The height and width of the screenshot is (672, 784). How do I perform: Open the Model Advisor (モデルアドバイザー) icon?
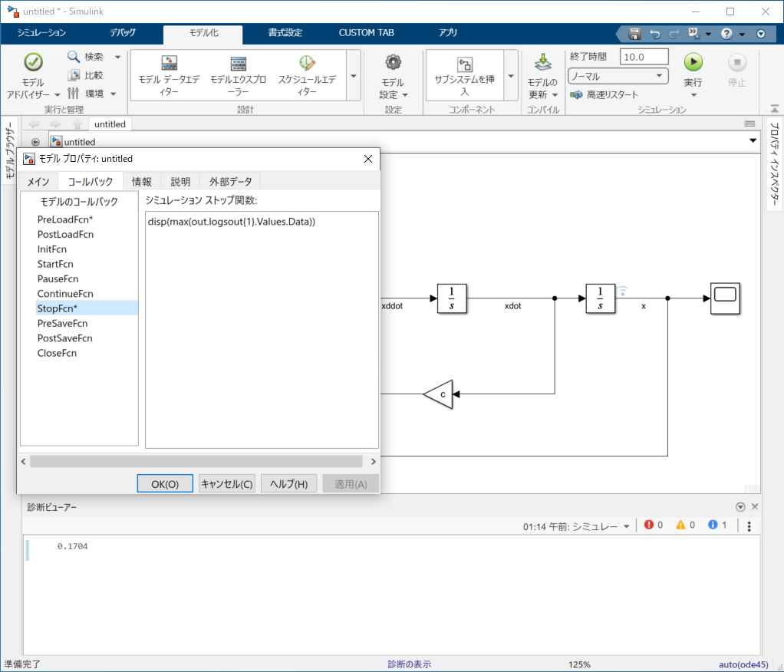click(33, 63)
